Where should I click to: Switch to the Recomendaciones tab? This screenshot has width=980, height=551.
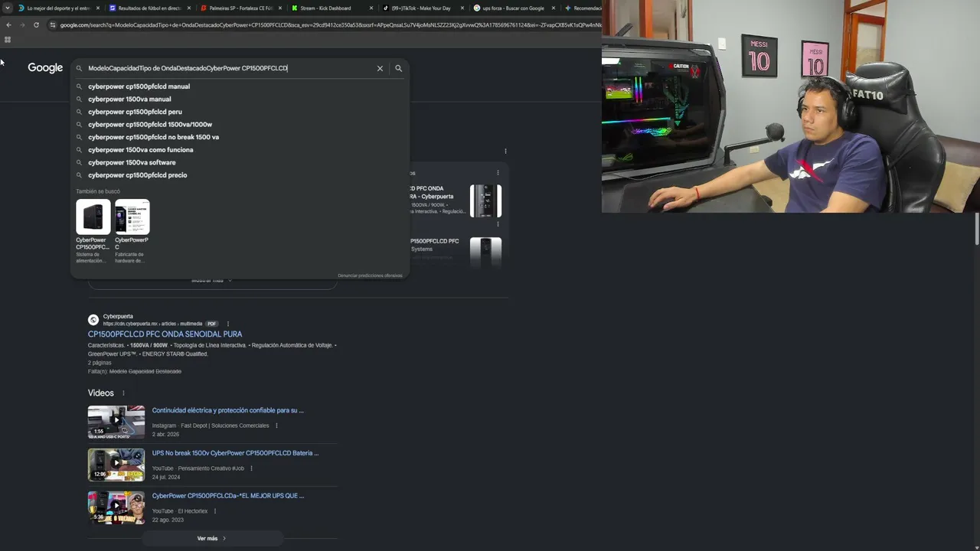582,8
